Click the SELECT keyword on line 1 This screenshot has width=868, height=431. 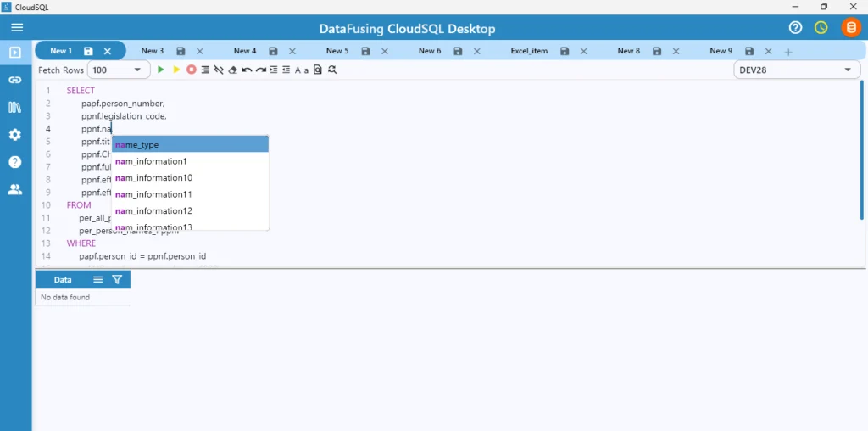pos(81,90)
